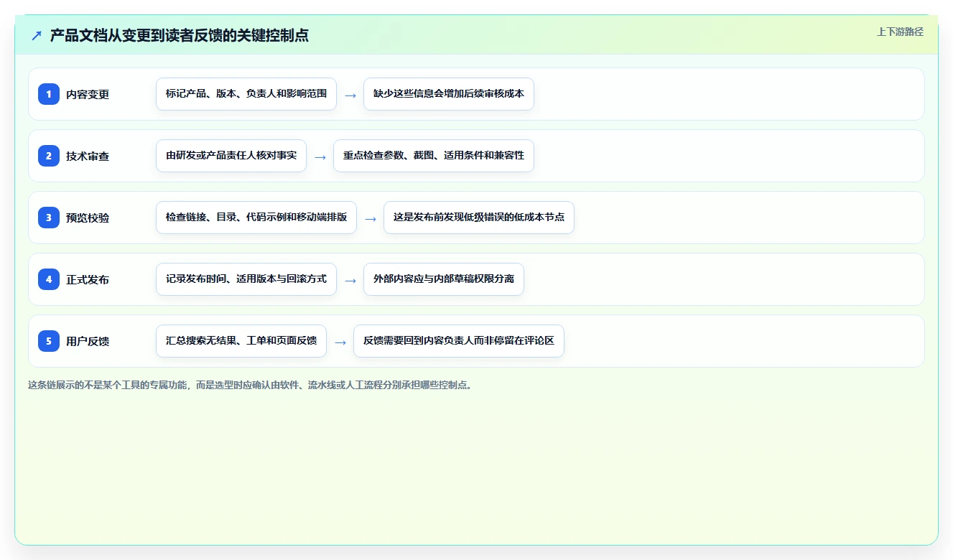Image resolution: width=953 pixels, height=560 pixels.
Task: Click the 记录发布时间、适用版本与回滚方式 box
Action: (246, 279)
